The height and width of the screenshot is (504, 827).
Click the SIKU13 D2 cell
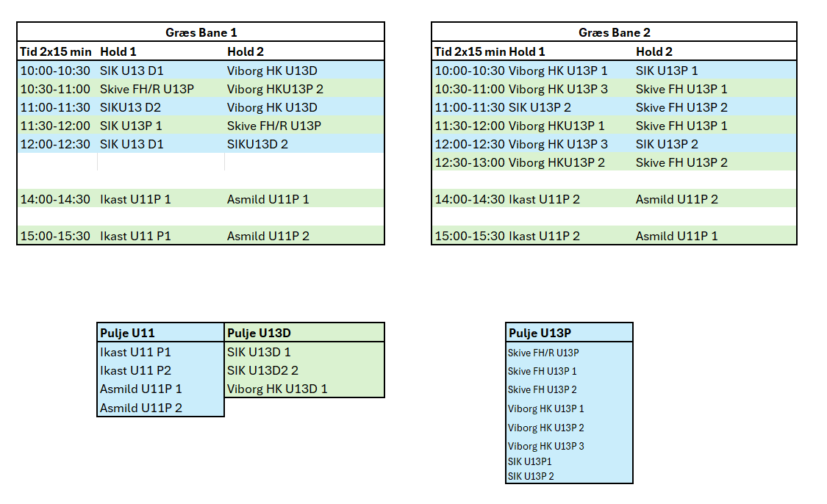click(131, 107)
